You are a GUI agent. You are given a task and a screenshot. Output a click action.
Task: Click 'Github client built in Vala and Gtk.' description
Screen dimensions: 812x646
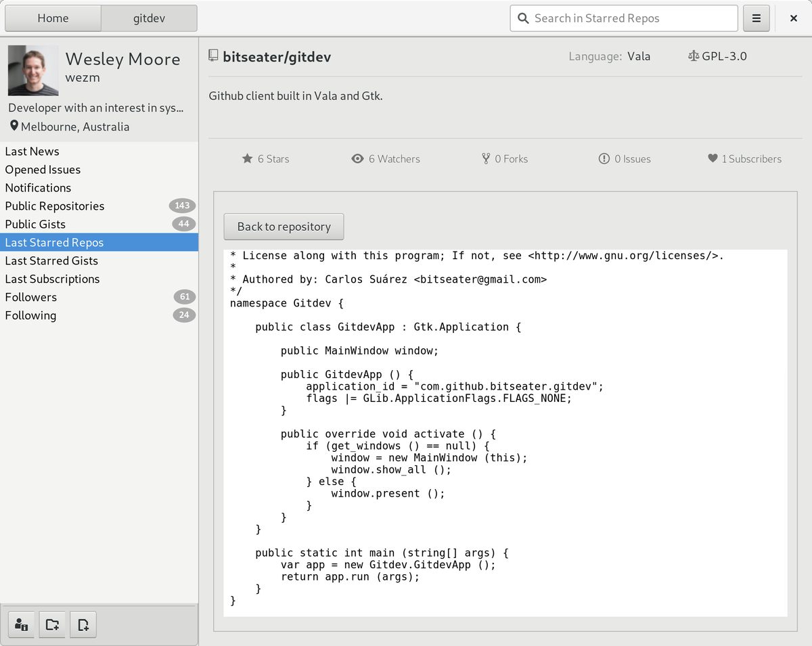[x=296, y=96]
